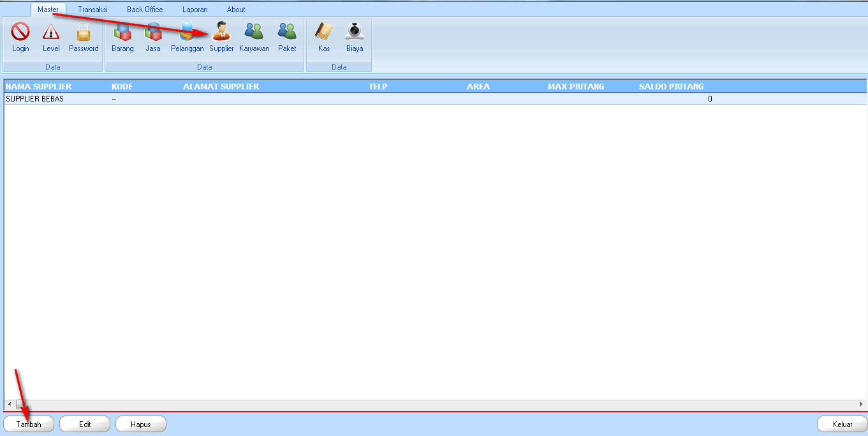Viewport: 868px width, 436px height.
Task: Select the SUPPLIER BEBAS row
Action: (435, 99)
